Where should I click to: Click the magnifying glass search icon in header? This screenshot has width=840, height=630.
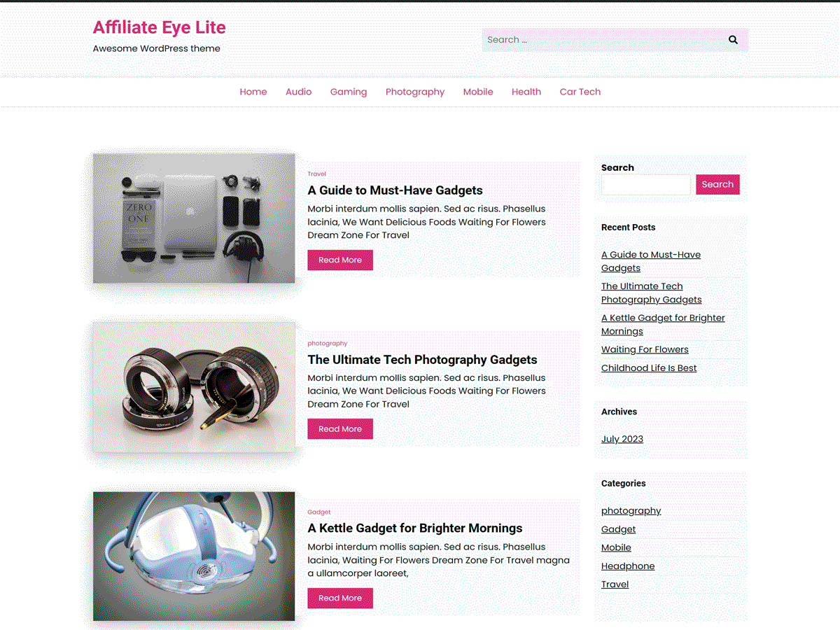[732, 39]
